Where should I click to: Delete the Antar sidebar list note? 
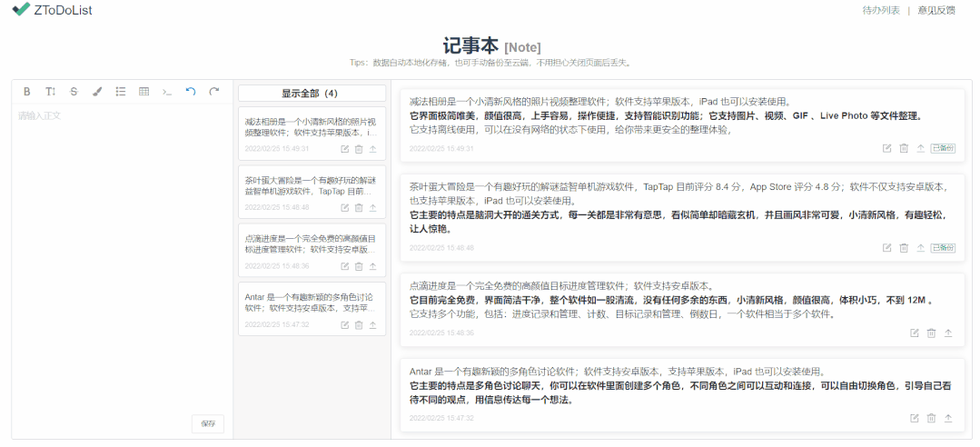point(359,325)
